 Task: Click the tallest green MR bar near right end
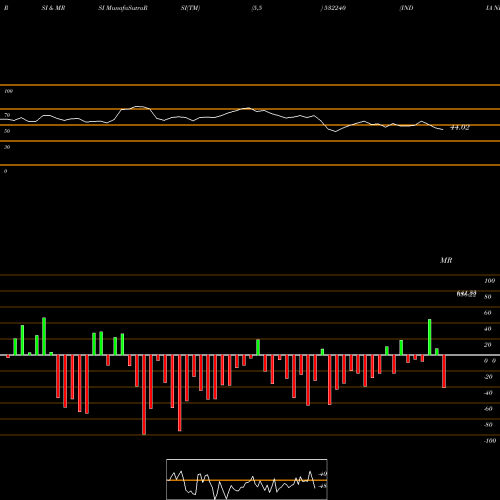430,337
